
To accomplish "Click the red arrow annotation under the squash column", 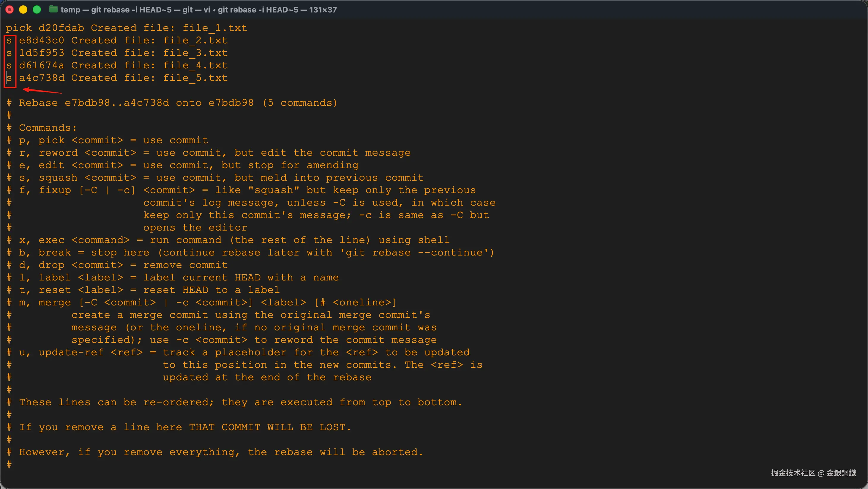I will [x=42, y=90].
